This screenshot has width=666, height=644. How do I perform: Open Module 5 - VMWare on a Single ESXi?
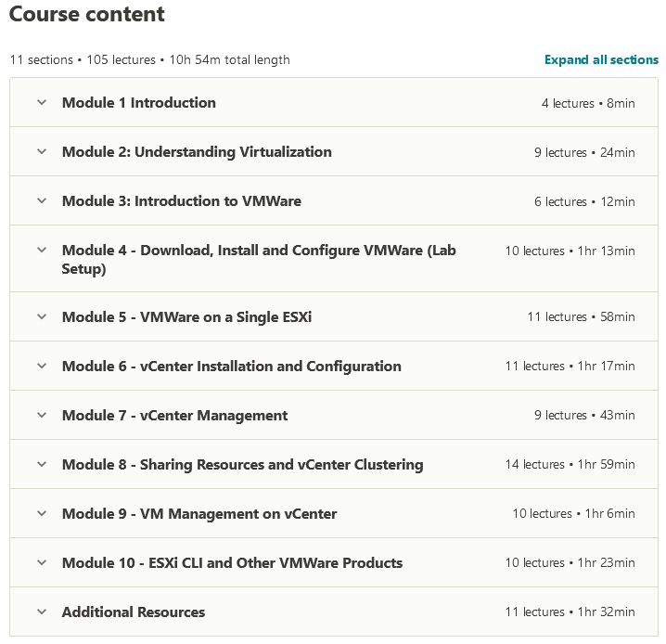coord(186,317)
